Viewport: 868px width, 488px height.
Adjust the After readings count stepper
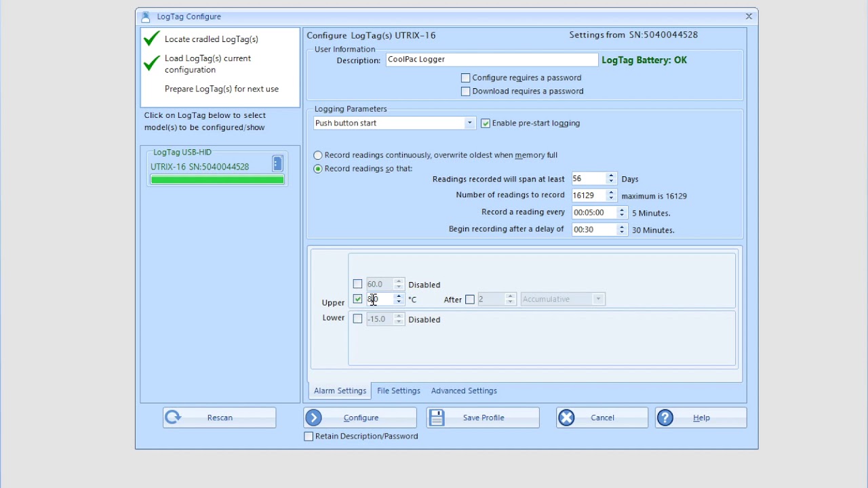(x=511, y=299)
